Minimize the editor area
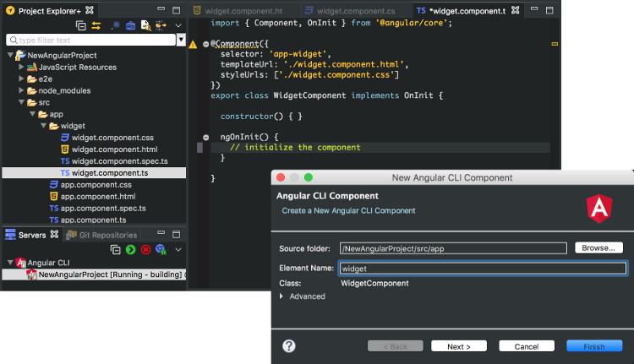 coord(534,8)
